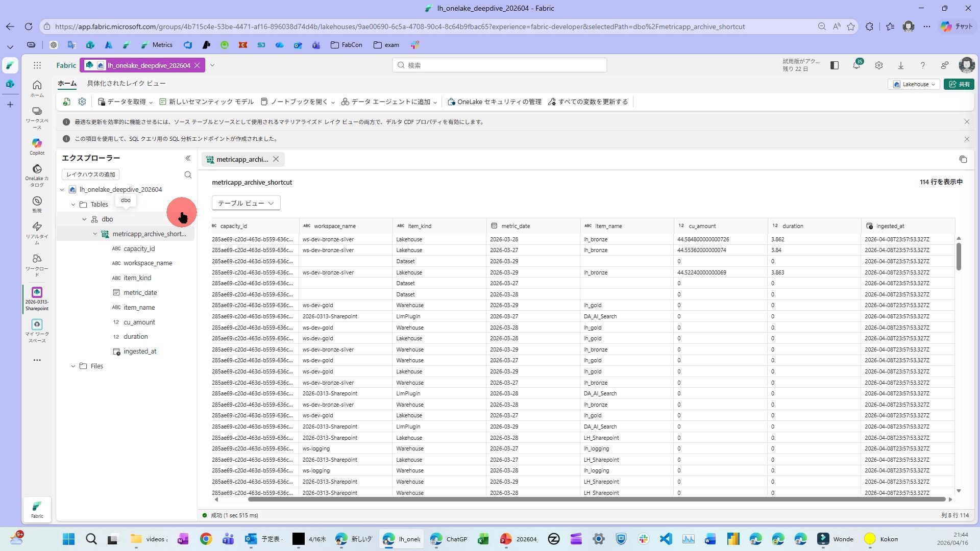Collapse the explorer pane with double chevron

click(188, 158)
